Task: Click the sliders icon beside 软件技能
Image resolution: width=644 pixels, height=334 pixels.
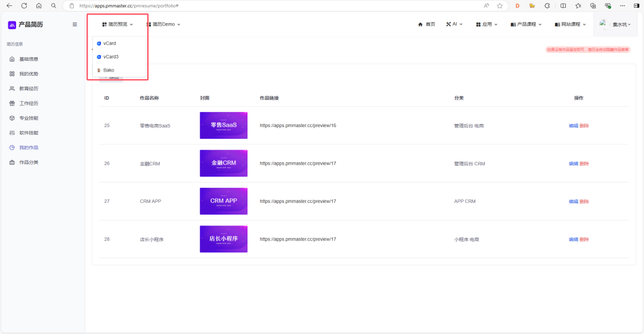Action: [12, 133]
